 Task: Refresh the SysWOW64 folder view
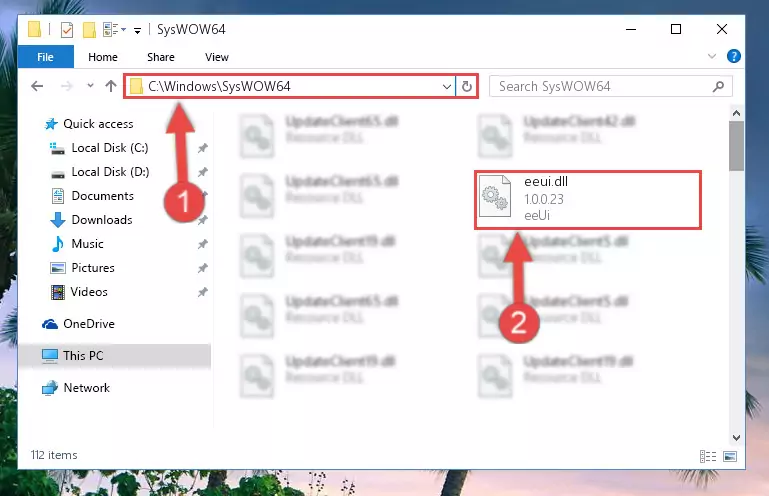467,87
